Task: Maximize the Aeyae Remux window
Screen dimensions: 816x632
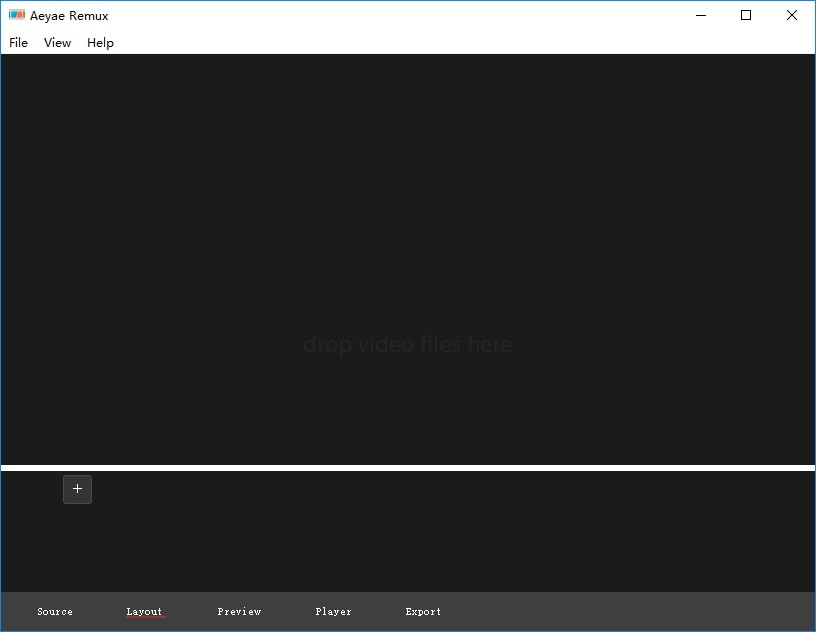Action: pyautogui.click(x=746, y=15)
